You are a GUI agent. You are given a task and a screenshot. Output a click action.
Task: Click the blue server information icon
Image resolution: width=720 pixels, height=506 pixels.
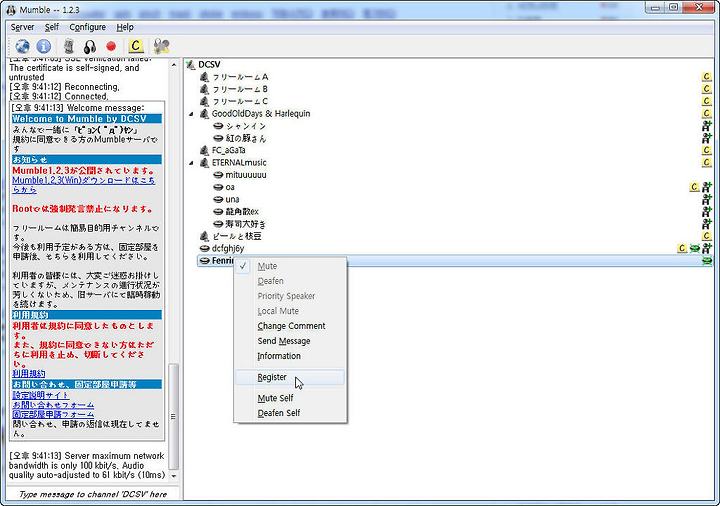click(x=44, y=46)
